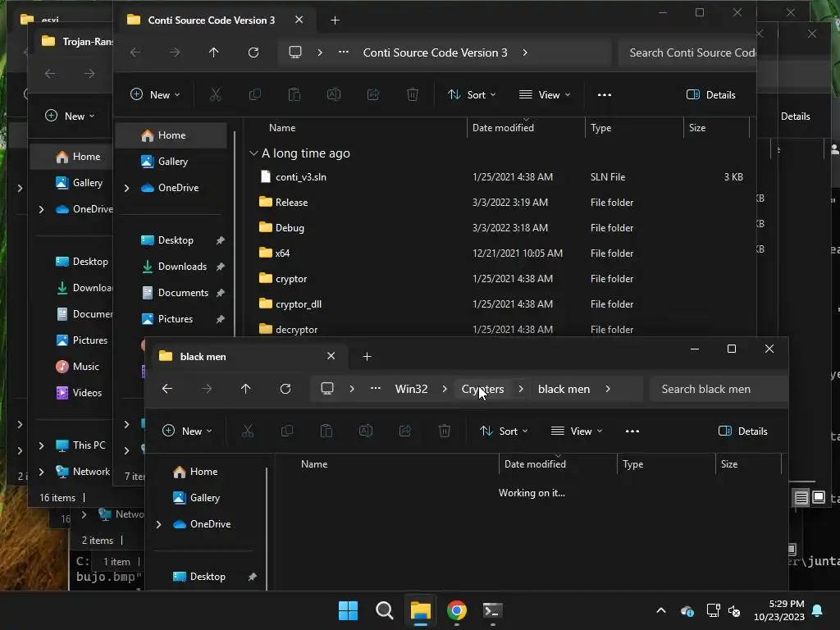The image size is (840, 630).
Task: Open Home in Conti window sidebar
Action: point(171,135)
